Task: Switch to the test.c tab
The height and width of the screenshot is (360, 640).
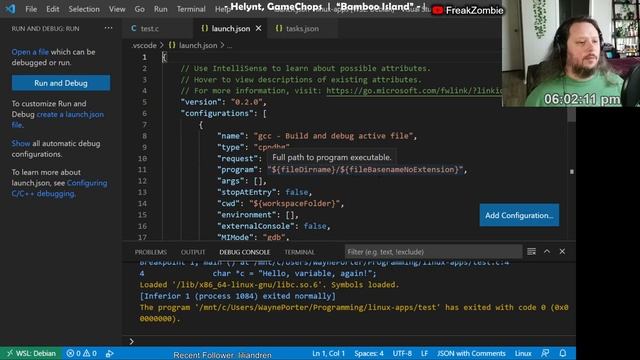Action: click(x=149, y=29)
